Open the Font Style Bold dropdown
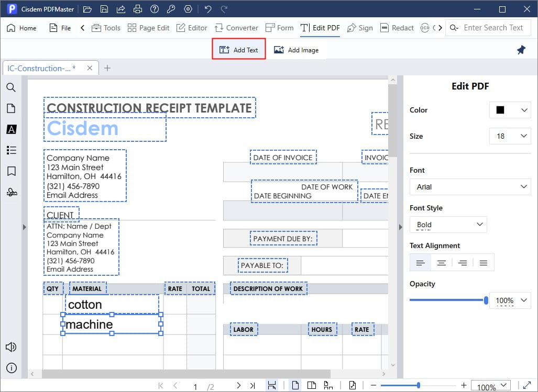 (448, 225)
